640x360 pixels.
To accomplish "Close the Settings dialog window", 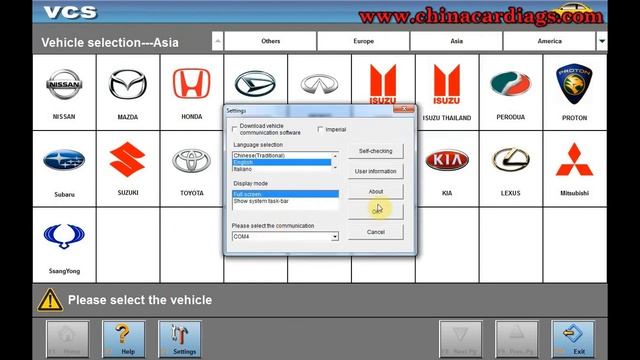I will pos(404,109).
